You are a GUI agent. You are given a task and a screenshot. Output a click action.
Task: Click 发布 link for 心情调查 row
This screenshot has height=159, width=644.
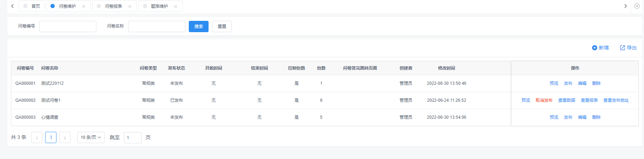click(x=568, y=117)
